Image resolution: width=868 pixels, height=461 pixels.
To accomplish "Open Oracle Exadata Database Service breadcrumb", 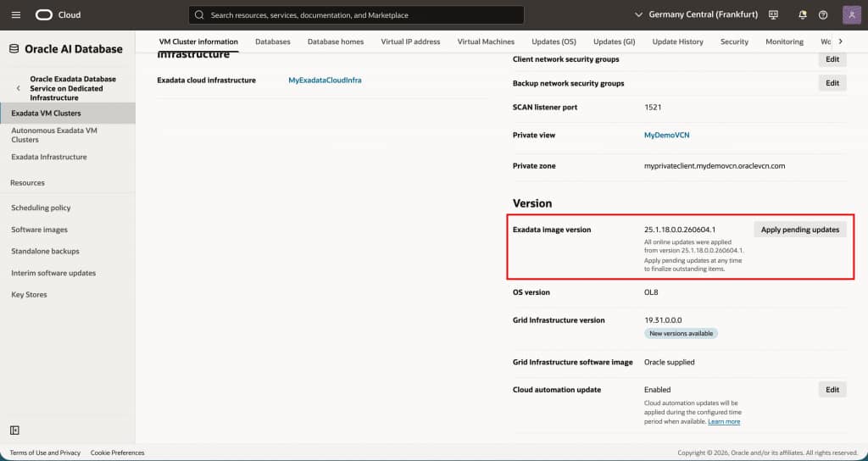I will tap(73, 88).
